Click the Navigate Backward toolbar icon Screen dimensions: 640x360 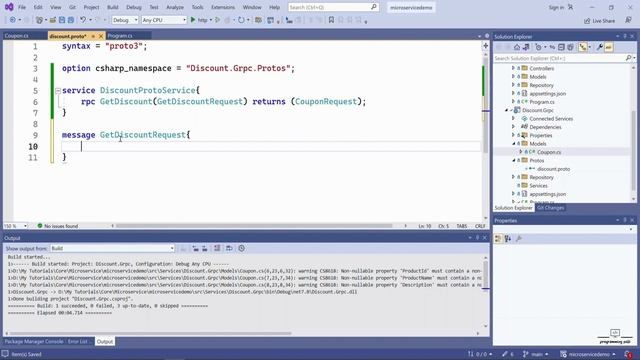13,20
